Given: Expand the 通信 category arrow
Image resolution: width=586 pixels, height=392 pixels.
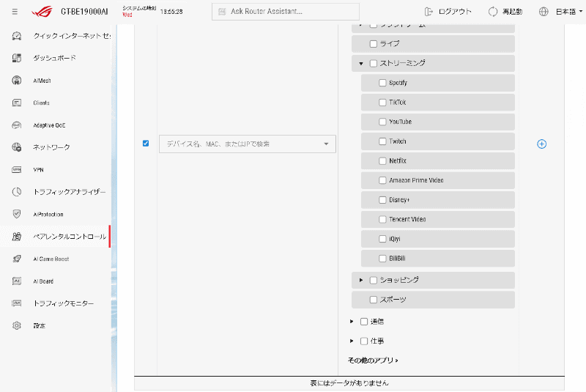Looking at the screenshot, I should point(352,322).
